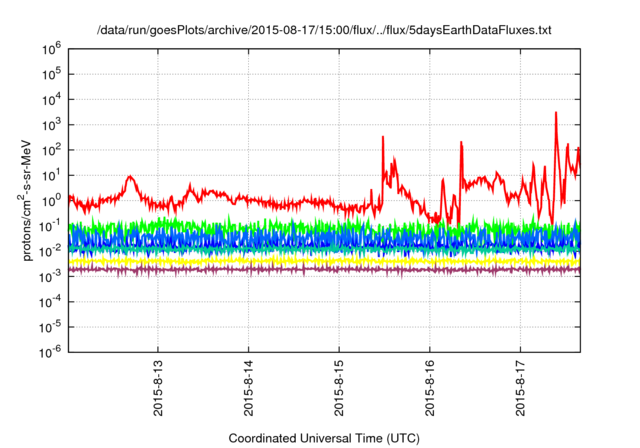Click the 2015-8-14 date label

pos(249,388)
